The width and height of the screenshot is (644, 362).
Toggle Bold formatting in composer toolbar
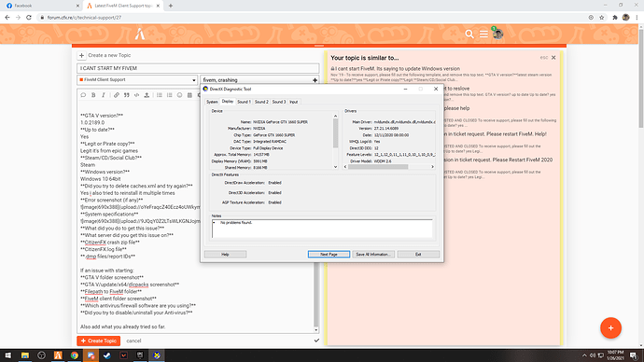[93, 95]
